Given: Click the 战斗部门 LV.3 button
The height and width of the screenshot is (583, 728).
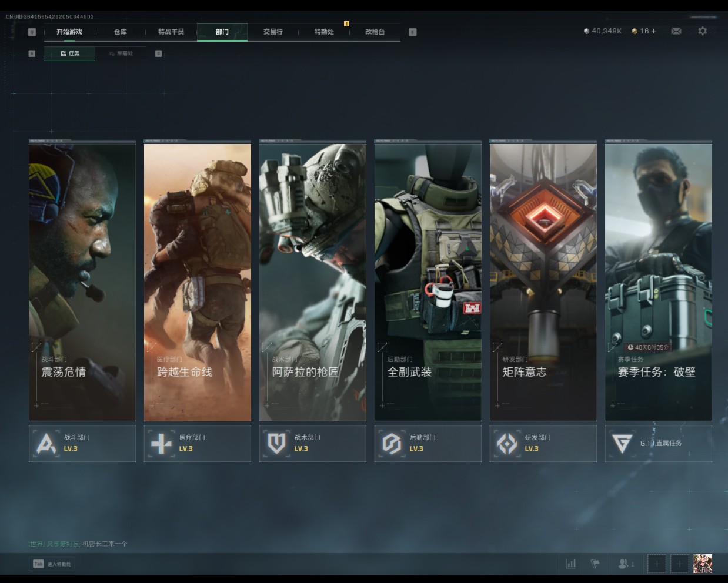Looking at the screenshot, I should coord(82,444).
